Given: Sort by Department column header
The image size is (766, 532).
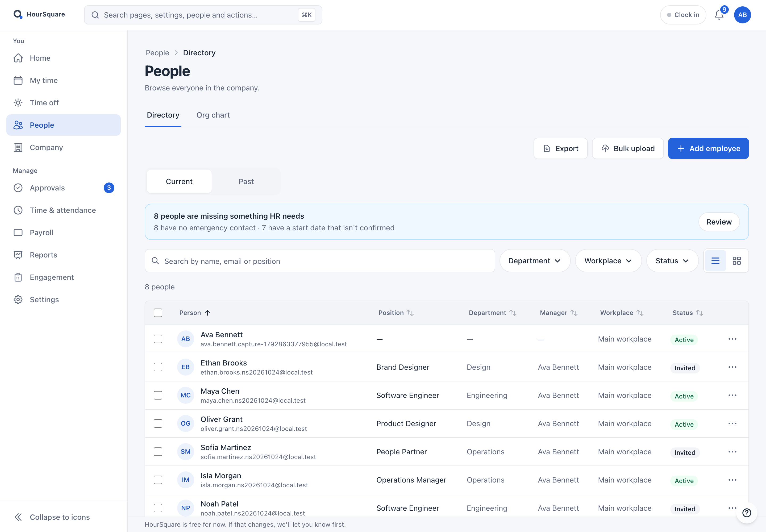Looking at the screenshot, I should (492, 313).
